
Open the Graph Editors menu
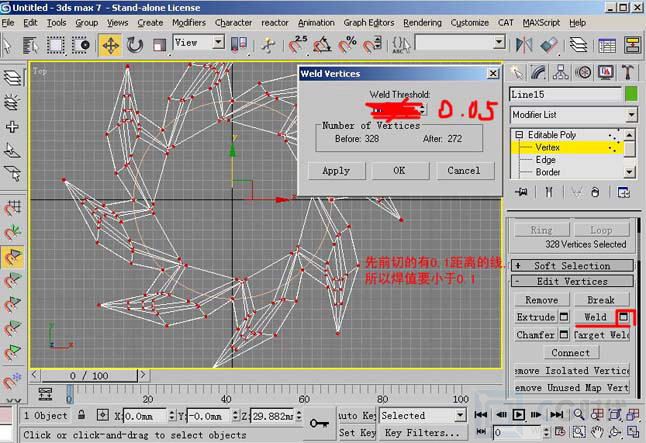point(369,23)
